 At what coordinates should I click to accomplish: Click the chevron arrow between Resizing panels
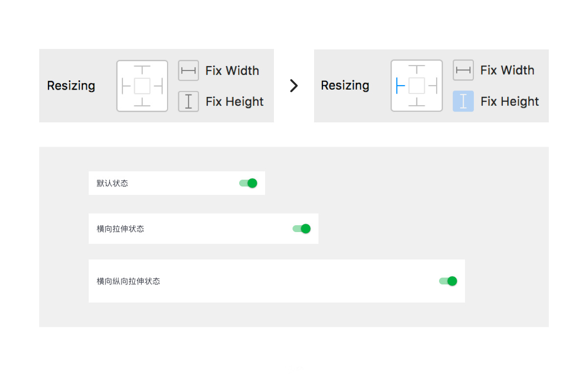tap(294, 86)
